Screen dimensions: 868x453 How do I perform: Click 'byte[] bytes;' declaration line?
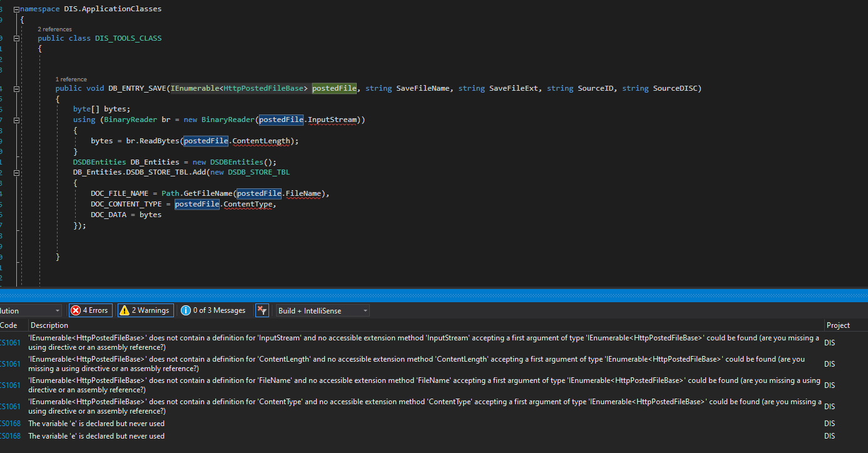(101, 109)
